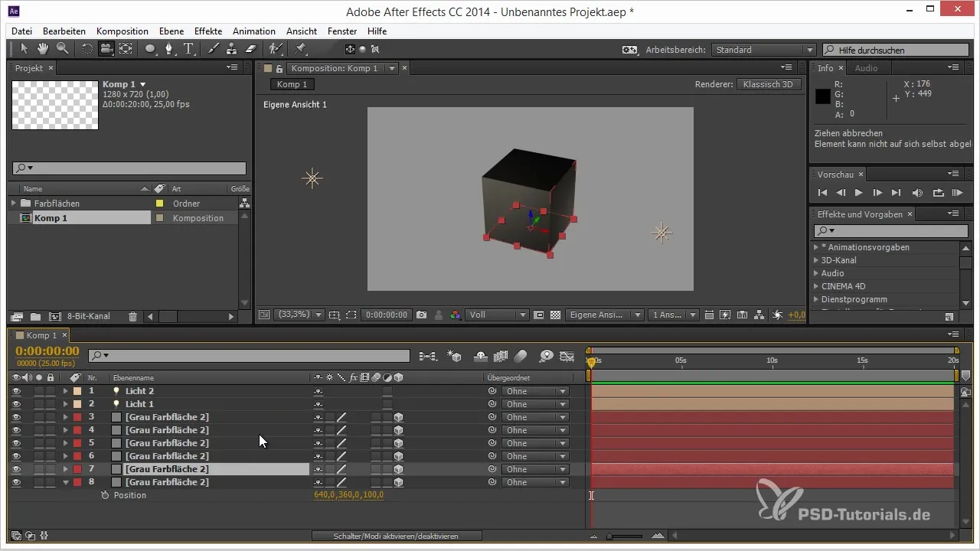Viewport: 980px width, 551px height.
Task: Select the Zoom magnifier tool
Action: point(61,49)
